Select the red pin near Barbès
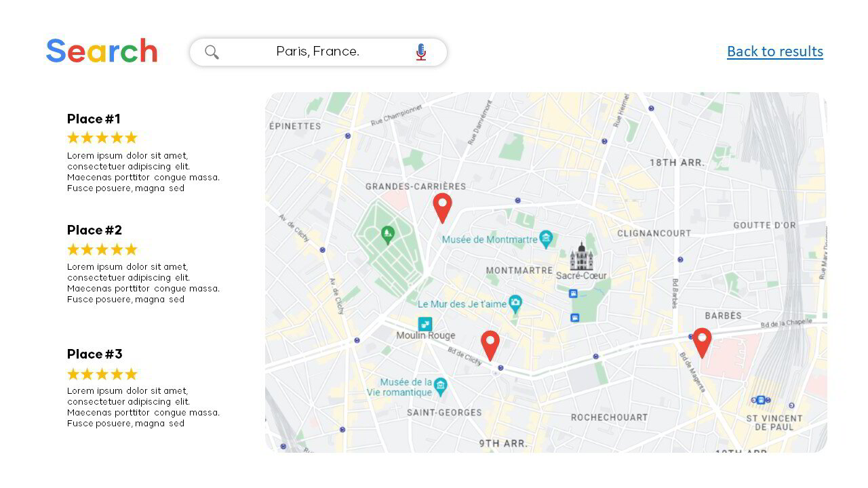The width and height of the screenshot is (868, 488). click(702, 343)
